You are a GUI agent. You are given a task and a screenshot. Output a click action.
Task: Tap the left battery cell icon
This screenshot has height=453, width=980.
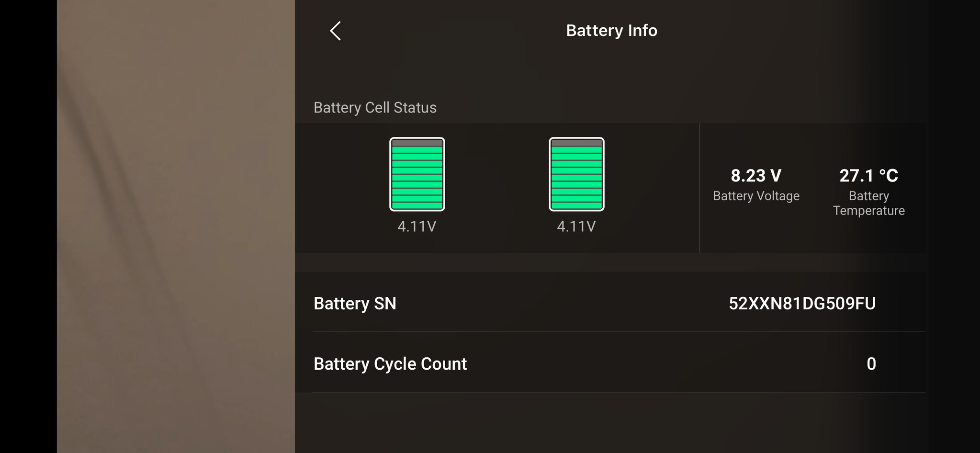tap(417, 174)
